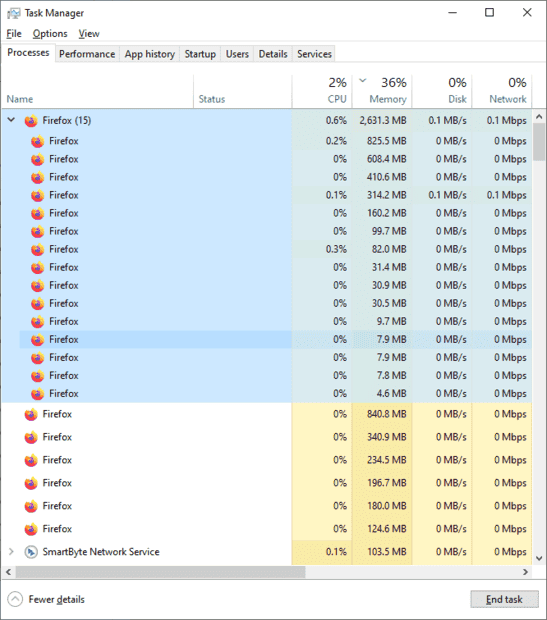The width and height of the screenshot is (547, 620).
Task: Click the End task button
Action: coord(504,599)
